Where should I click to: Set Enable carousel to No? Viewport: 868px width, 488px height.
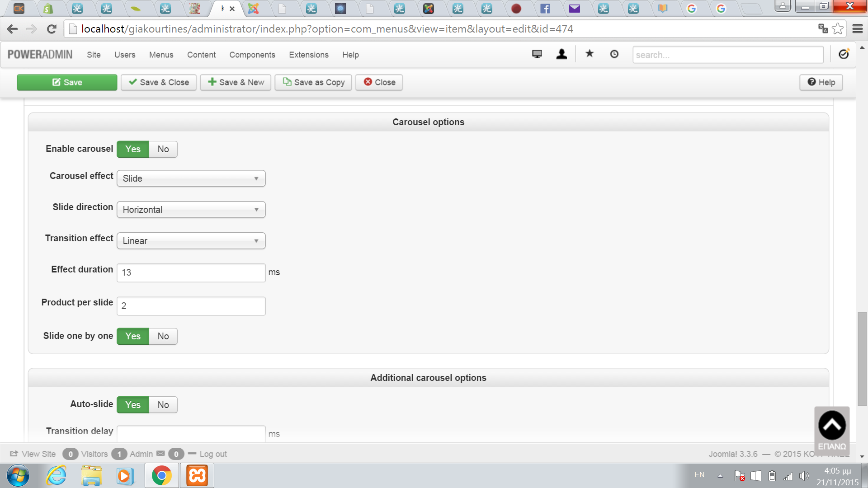tap(163, 149)
